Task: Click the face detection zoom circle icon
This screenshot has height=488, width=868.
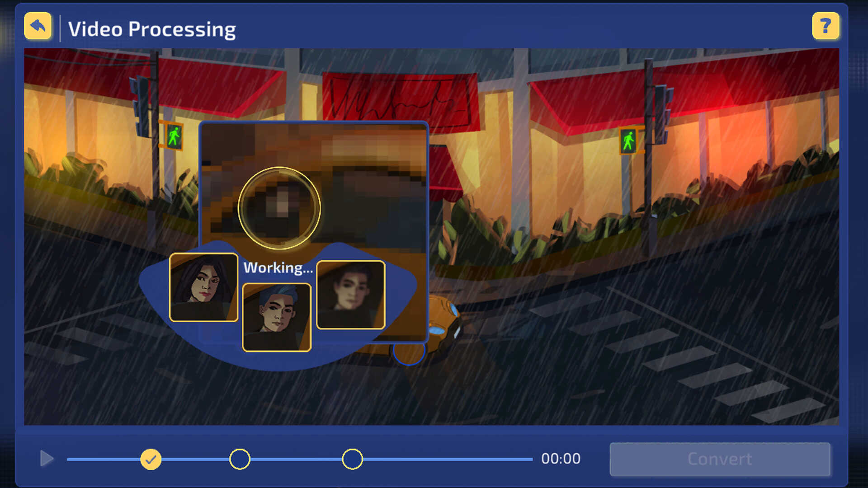Action: [x=277, y=206]
